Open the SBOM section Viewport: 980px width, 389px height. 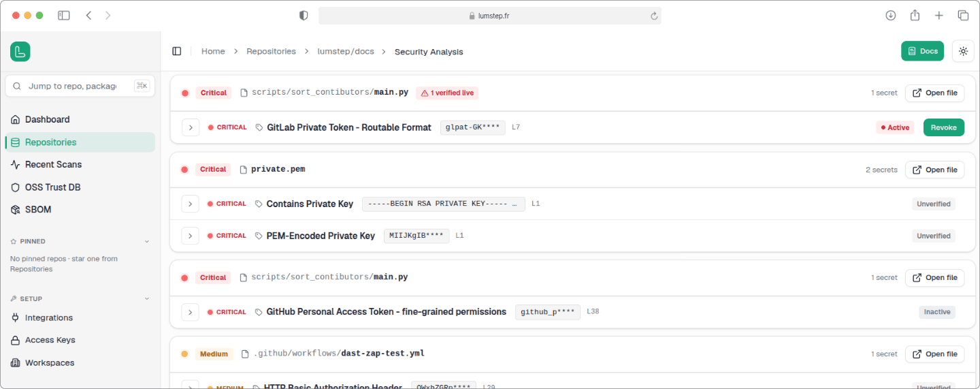80,209
